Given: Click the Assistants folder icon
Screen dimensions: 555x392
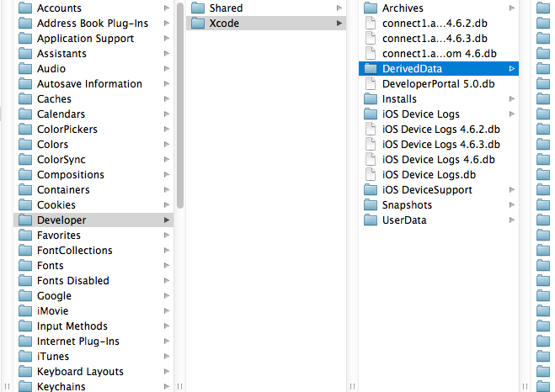Looking at the screenshot, I should [x=25, y=53].
